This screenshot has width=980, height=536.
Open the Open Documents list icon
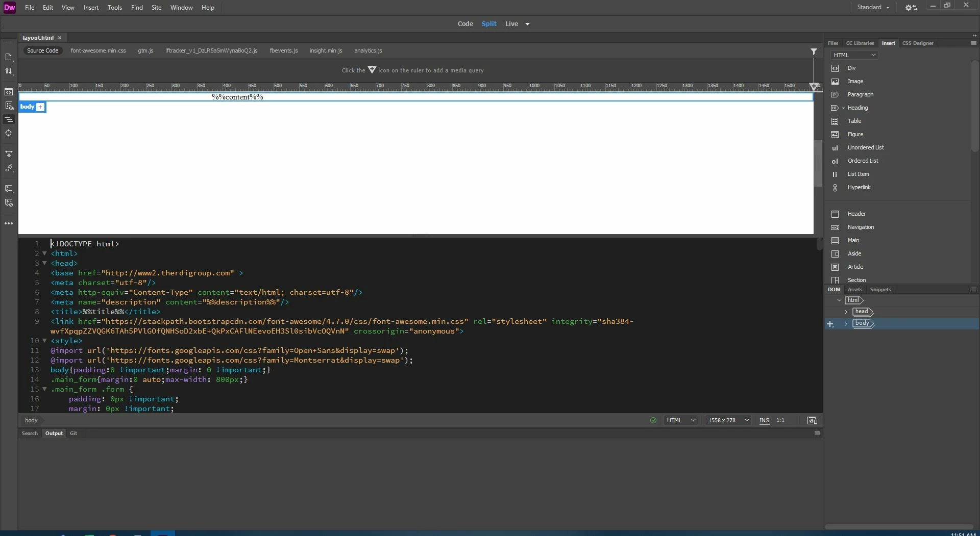pyautogui.click(x=9, y=57)
